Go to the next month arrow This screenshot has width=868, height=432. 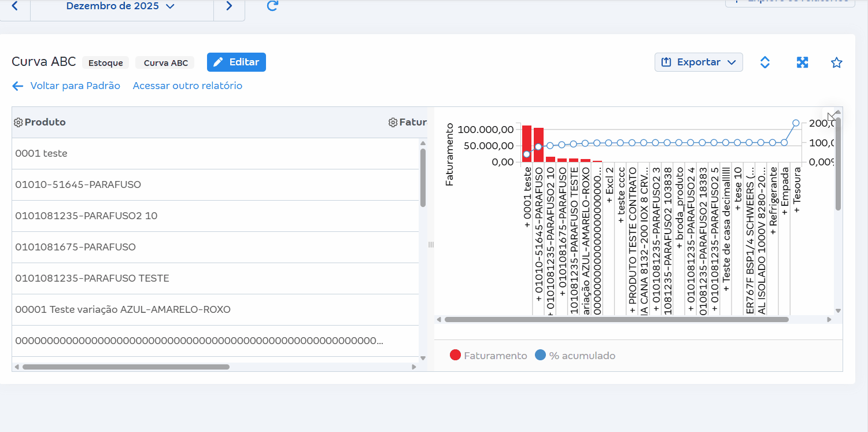pyautogui.click(x=229, y=6)
